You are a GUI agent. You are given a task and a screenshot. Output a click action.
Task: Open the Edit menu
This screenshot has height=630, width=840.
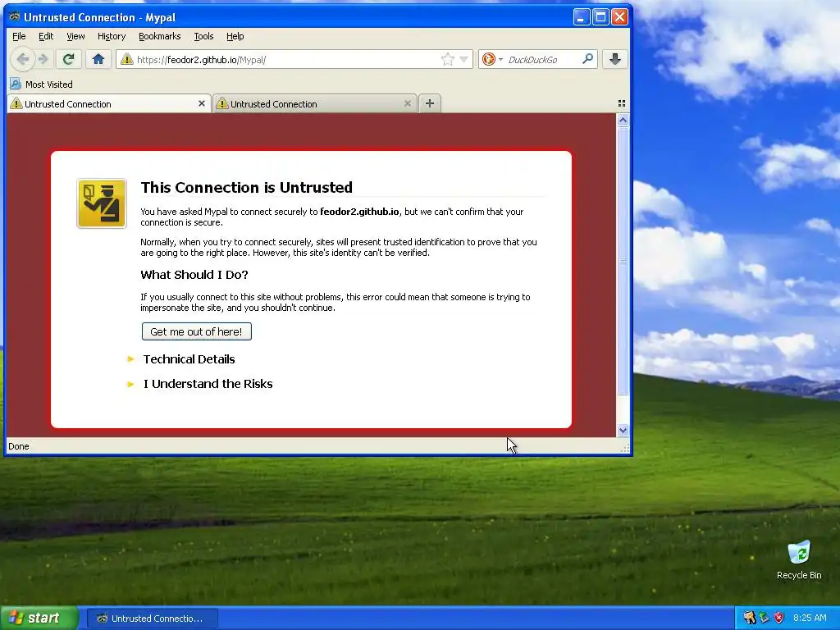[x=46, y=36]
